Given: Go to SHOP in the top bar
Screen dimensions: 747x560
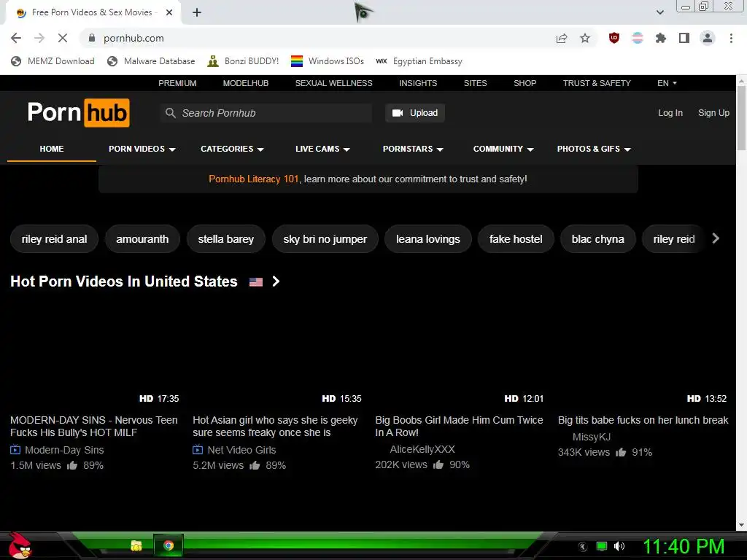Looking at the screenshot, I should [525, 83].
